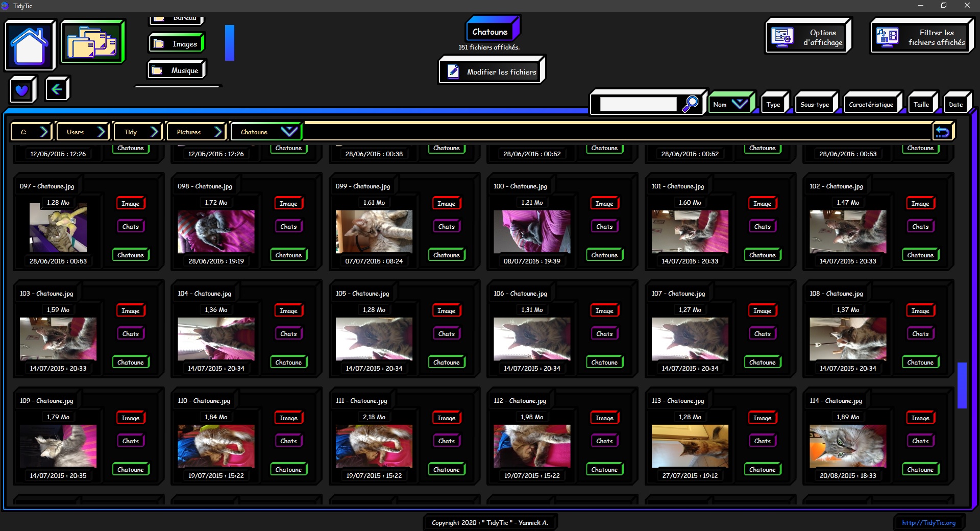This screenshot has width=980, height=531.
Task: Open thumbnail of 099 - Chatoune.jpg
Action: (374, 231)
